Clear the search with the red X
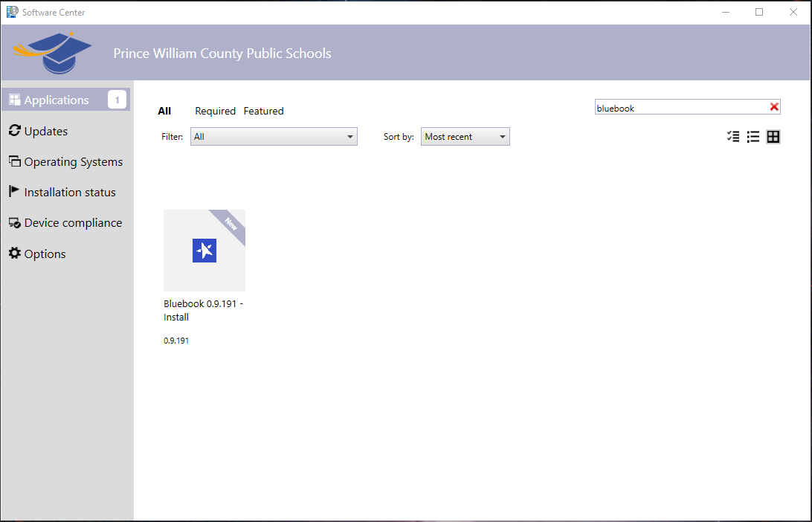 [774, 106]
